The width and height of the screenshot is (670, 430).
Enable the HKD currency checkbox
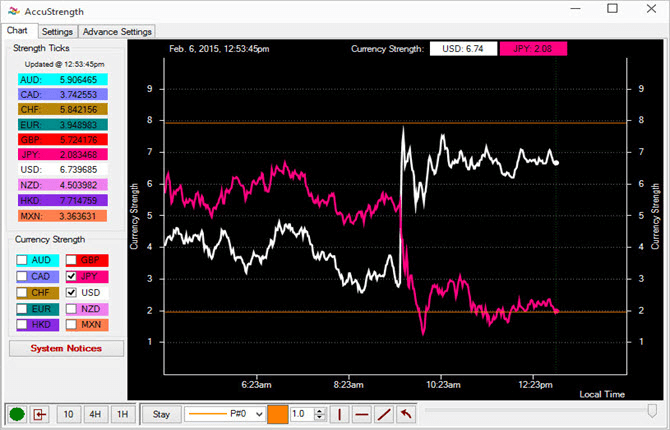[22, 324]
